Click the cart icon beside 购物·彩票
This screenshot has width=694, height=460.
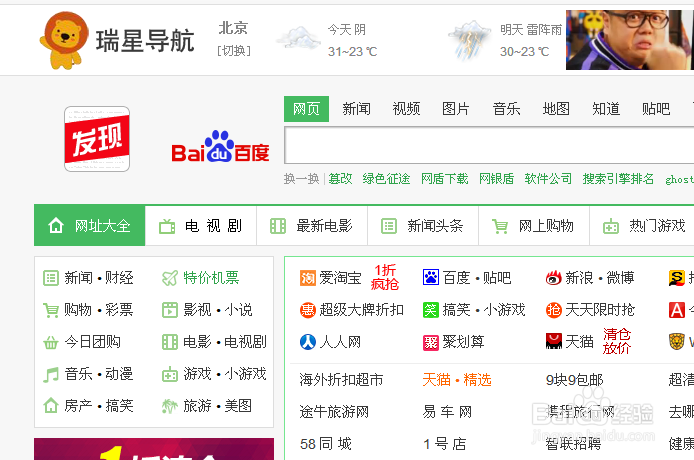point(51,310)
